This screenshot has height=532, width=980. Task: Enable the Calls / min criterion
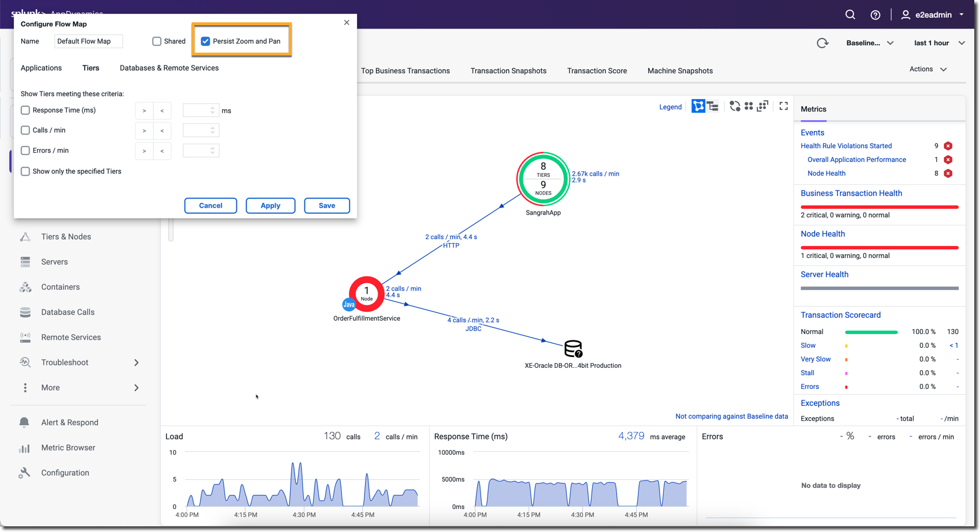tap(25, 130)
